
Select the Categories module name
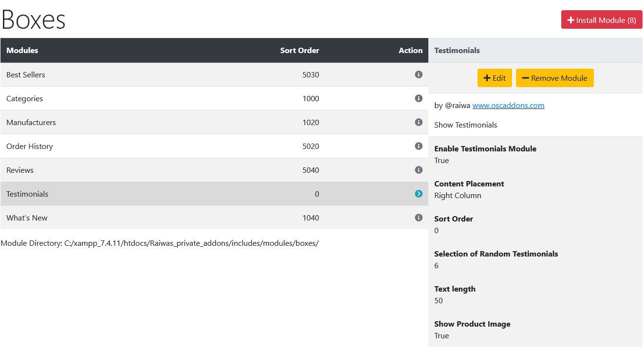click(x=25, y=98)
